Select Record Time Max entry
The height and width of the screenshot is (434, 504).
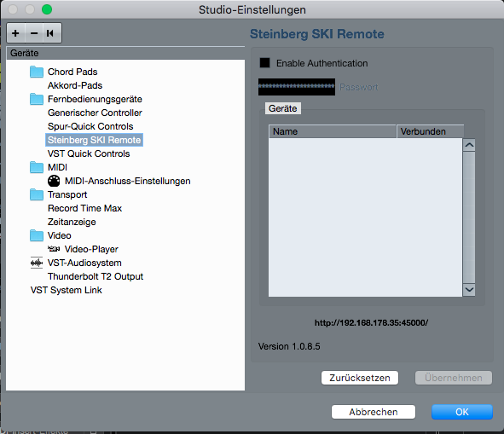point(85,208)
